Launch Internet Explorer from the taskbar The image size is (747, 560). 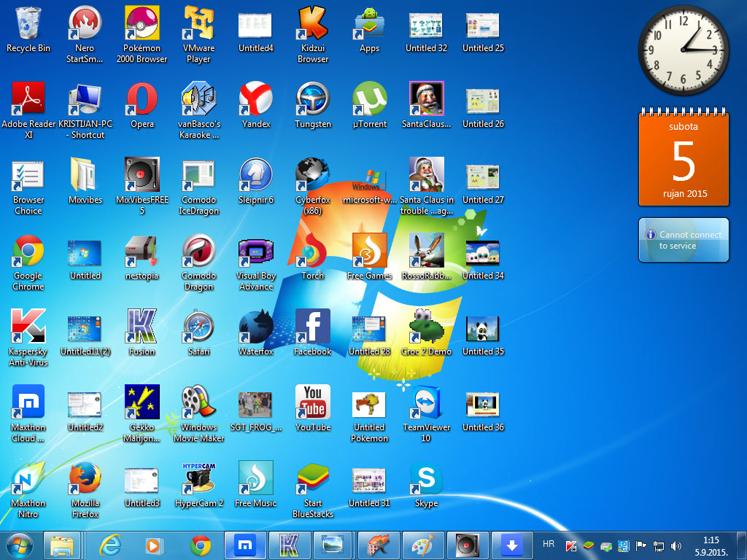110,545
